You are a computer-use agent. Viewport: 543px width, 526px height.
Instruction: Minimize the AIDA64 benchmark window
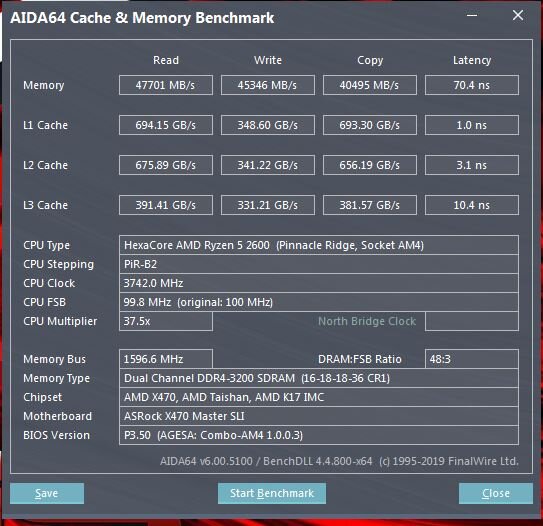(x=472, y=16)
